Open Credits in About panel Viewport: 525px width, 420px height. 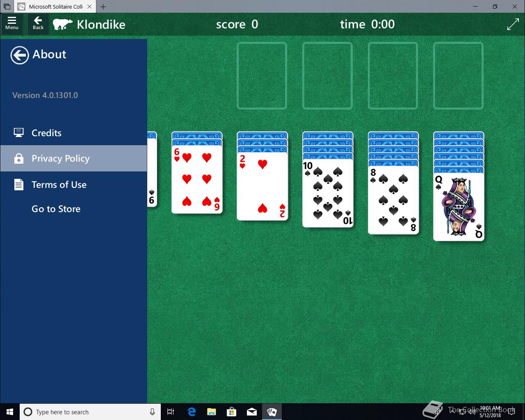pos(74,133)
